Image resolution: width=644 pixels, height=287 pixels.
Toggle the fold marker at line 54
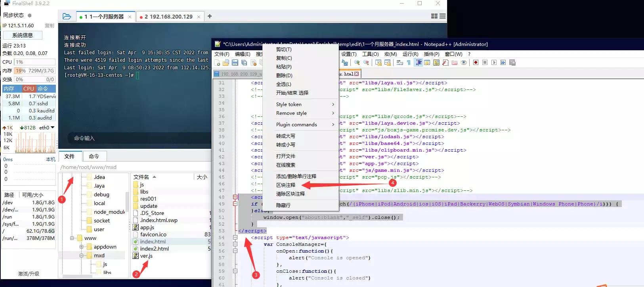point(235,238)
